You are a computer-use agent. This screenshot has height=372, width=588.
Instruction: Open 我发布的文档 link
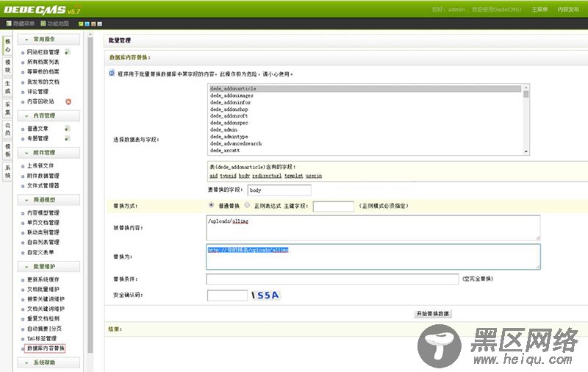click(43, 82)
